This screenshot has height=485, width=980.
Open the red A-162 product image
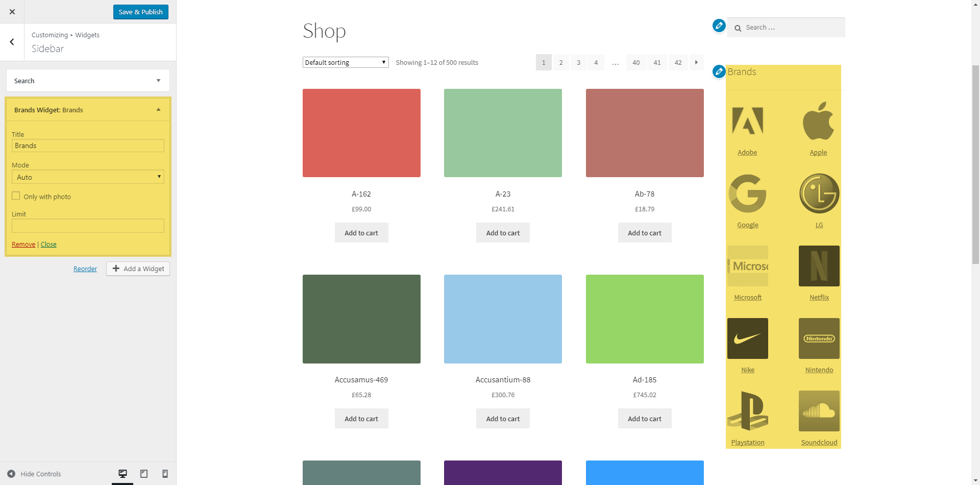click(x=361, y=133)
